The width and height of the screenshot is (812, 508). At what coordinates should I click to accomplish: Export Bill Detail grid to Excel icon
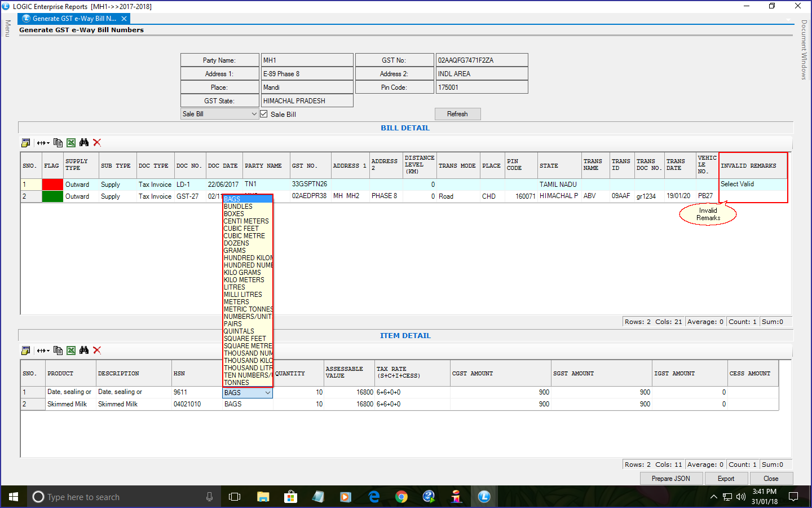pyautogui.click(x=71, y=143)
